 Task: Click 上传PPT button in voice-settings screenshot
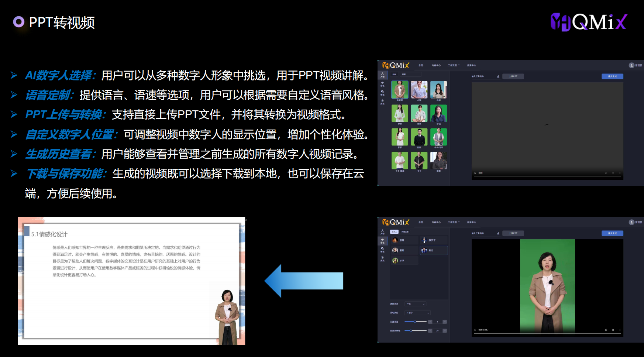[513, 233]
